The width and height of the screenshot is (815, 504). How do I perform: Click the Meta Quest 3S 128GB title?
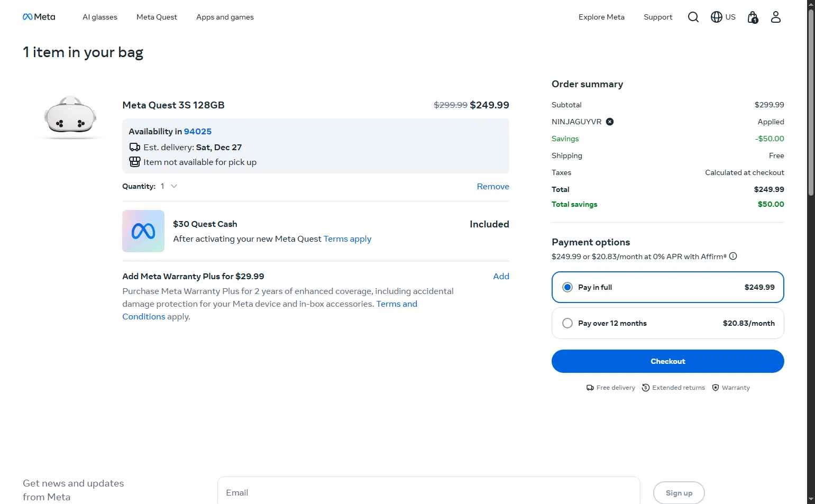point(173,105)
